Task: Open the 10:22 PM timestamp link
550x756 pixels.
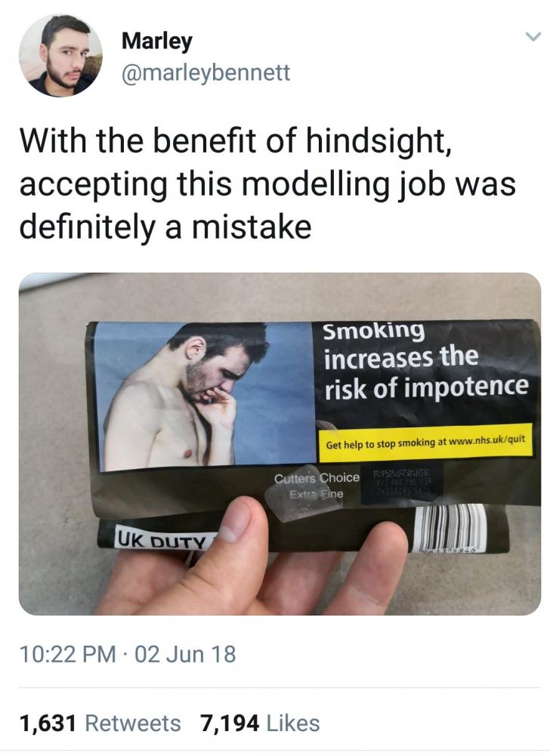Action: tap(67, 654)
